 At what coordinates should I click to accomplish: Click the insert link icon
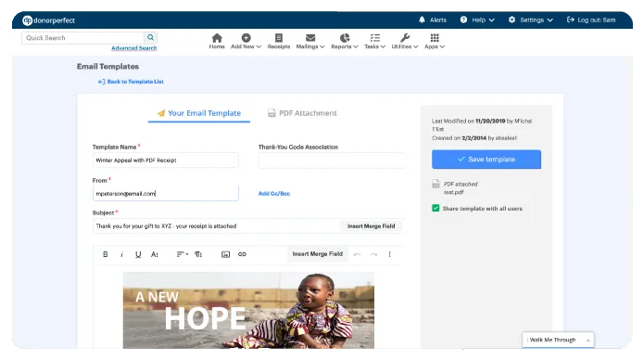(x=242, y=254)
